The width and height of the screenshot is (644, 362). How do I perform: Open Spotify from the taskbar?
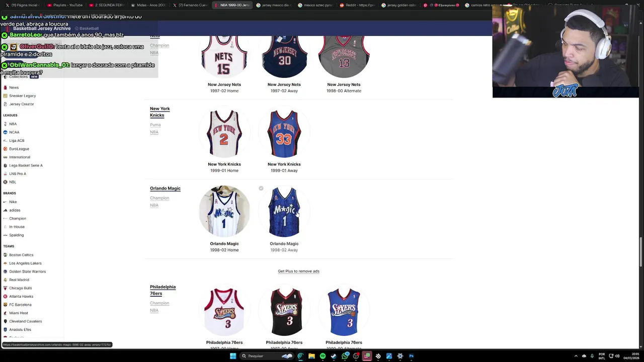tap(323, 356)
